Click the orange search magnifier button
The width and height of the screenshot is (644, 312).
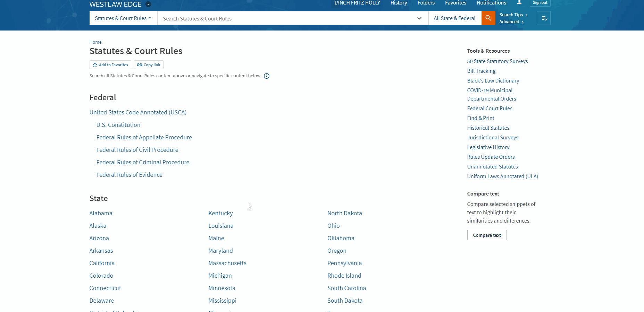[488, 18]
